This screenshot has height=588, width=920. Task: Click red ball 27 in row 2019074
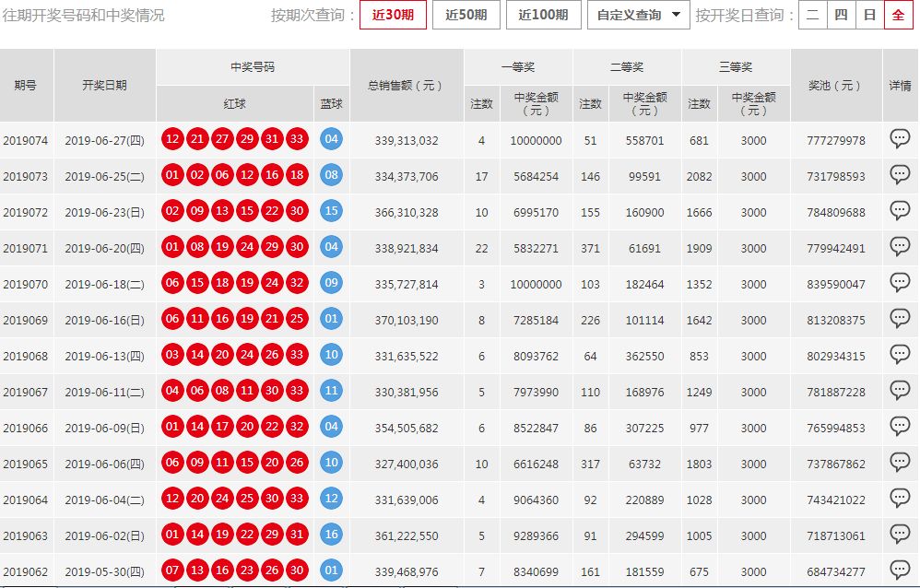tap(222, 139)
